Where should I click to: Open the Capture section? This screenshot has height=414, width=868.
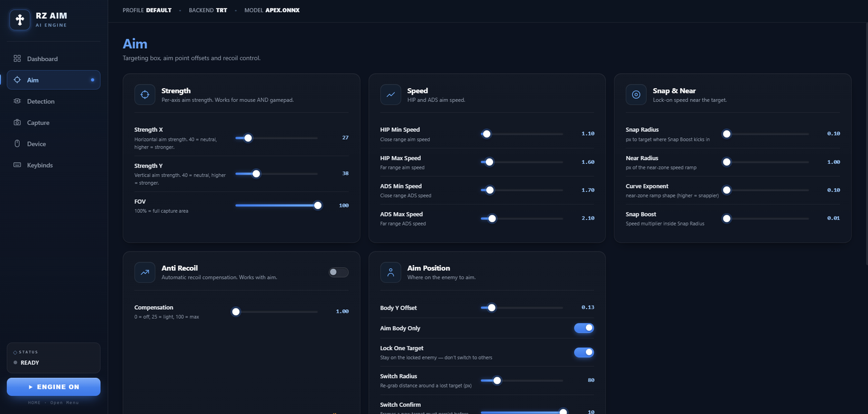click(54, 122)
